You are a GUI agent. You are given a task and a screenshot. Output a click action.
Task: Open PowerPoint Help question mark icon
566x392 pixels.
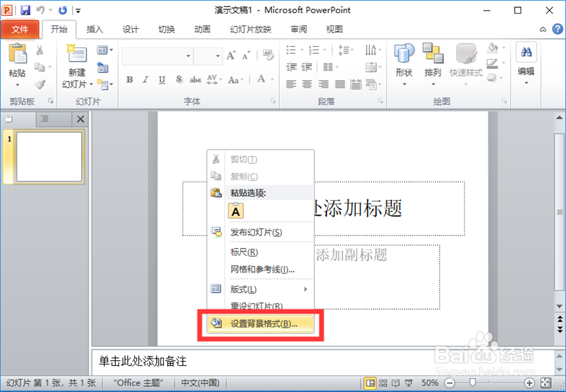click(557, 29)
